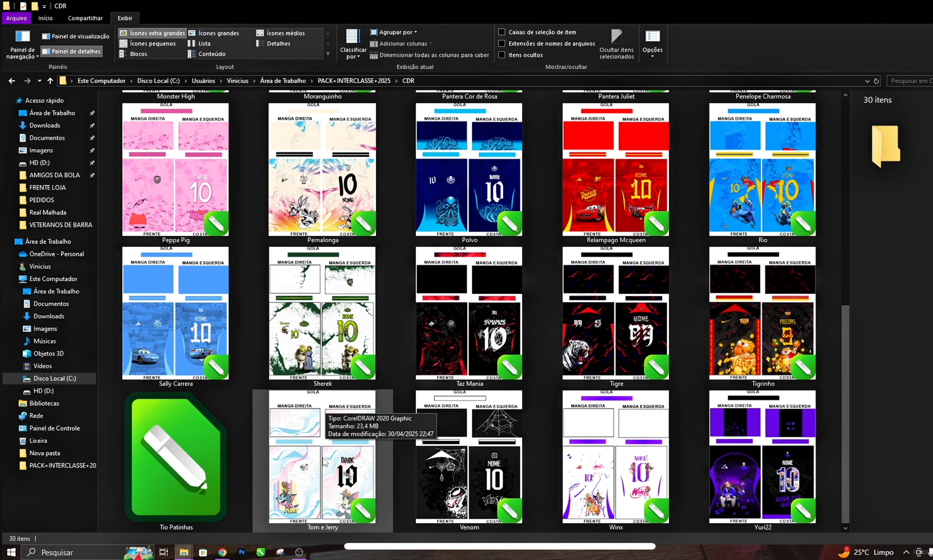Select Ícones médios layout
This screenshot has width=933, height=560.
coord(280,33)
